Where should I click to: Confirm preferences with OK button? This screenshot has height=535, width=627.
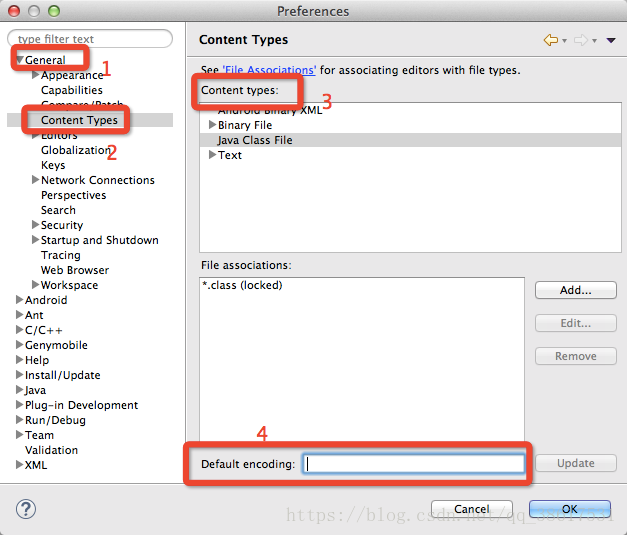tap(570, 509)
